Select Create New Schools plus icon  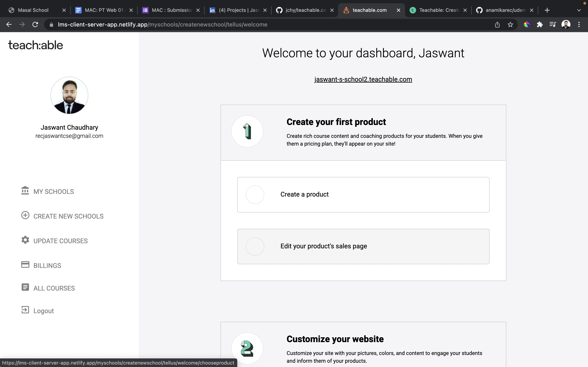(25, 216)
